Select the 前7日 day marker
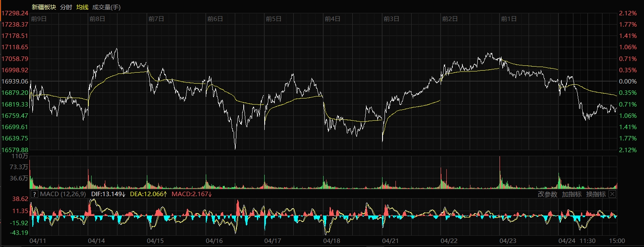The height and width of the screenshot is (247, 644). coord(156,19)
